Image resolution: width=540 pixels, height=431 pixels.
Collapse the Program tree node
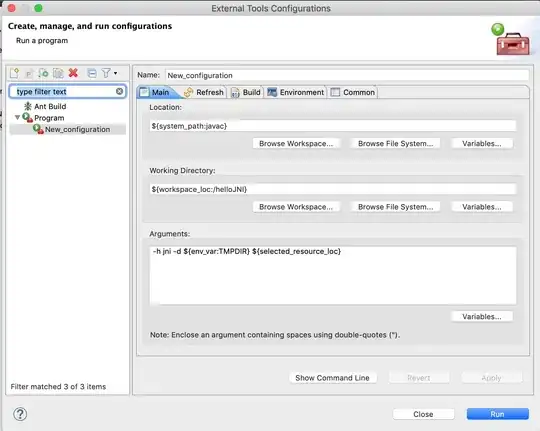tap(17, 118)
